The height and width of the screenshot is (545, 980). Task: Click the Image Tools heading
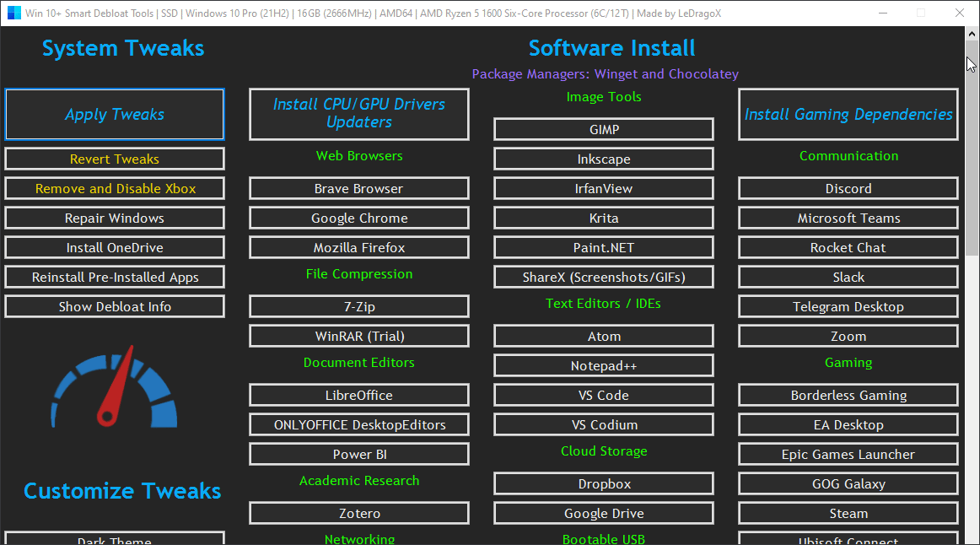[x=604, y=97]
